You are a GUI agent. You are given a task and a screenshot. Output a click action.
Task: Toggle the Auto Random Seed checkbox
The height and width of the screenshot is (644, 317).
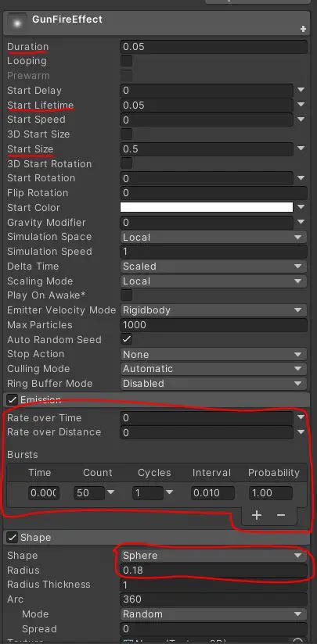[126, 339]
